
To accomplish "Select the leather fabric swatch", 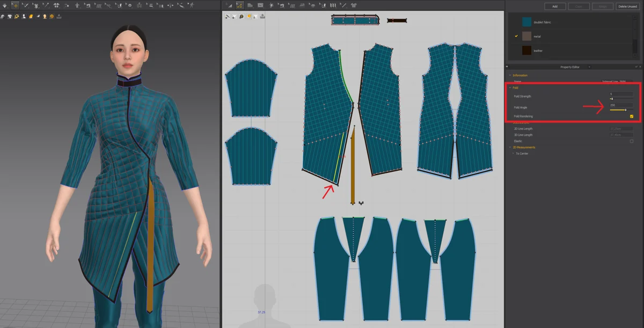I will 527,50.
